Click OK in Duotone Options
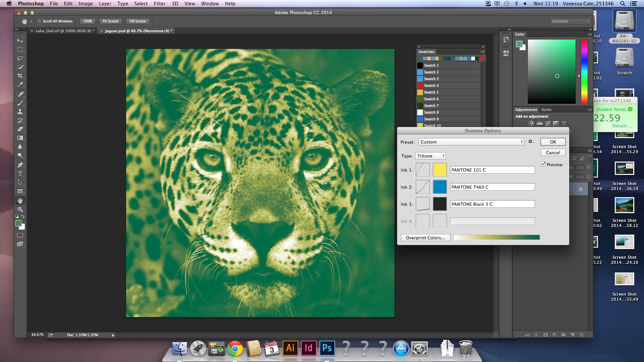This screenshot has width=644, height=362. [x=553, y=142]
